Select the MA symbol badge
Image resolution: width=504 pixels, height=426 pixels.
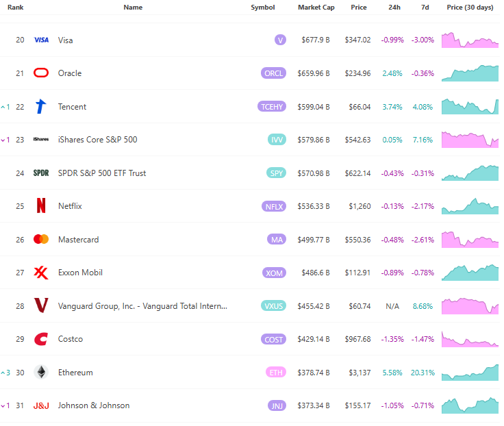(x=277, y=240)
